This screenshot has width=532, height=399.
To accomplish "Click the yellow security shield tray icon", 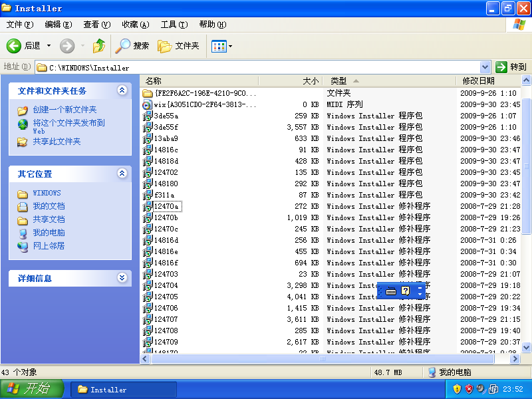I will (457, 389).
